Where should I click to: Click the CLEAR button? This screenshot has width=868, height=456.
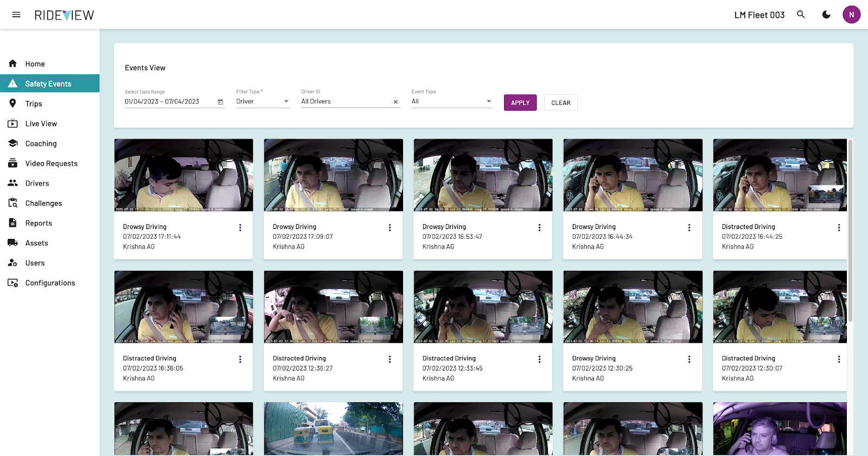pyautogui.click(x=561, y=103)
